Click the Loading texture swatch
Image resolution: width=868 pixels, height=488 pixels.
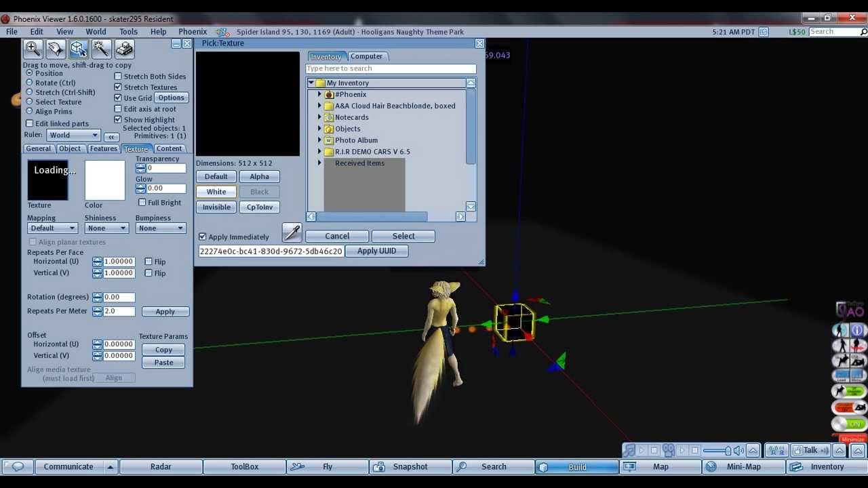click(x=47, y=180)
